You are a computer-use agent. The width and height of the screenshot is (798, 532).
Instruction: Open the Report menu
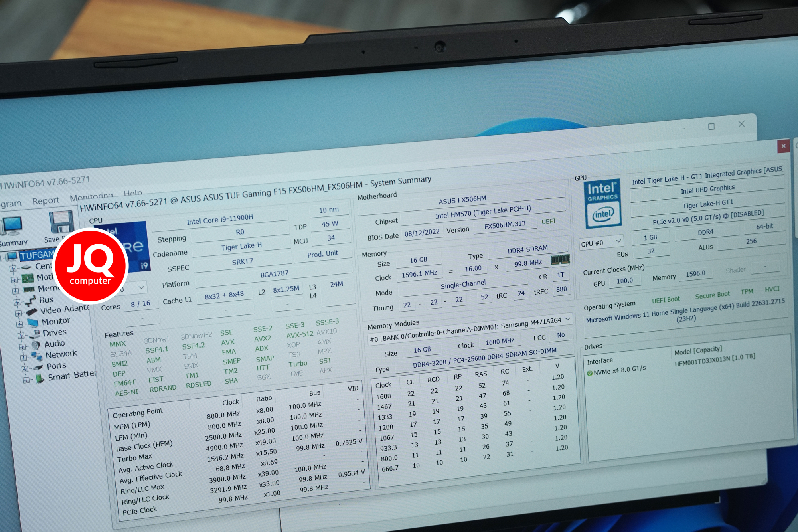click(45, 201)
